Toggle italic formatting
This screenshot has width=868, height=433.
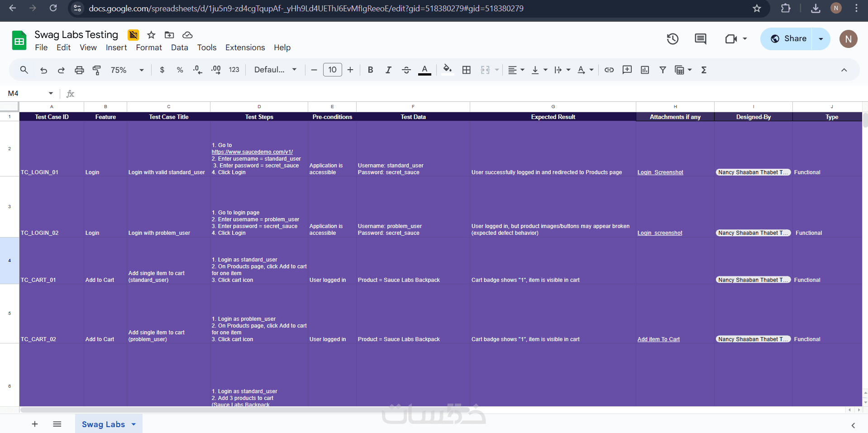[388, 70]
